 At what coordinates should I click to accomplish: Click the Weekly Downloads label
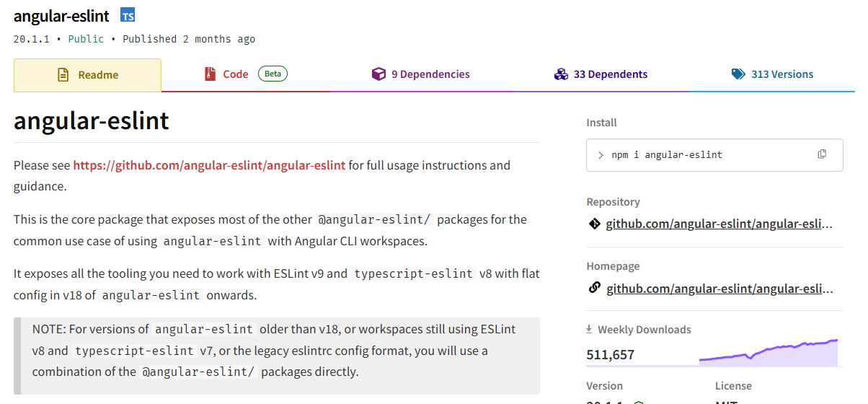644,330
